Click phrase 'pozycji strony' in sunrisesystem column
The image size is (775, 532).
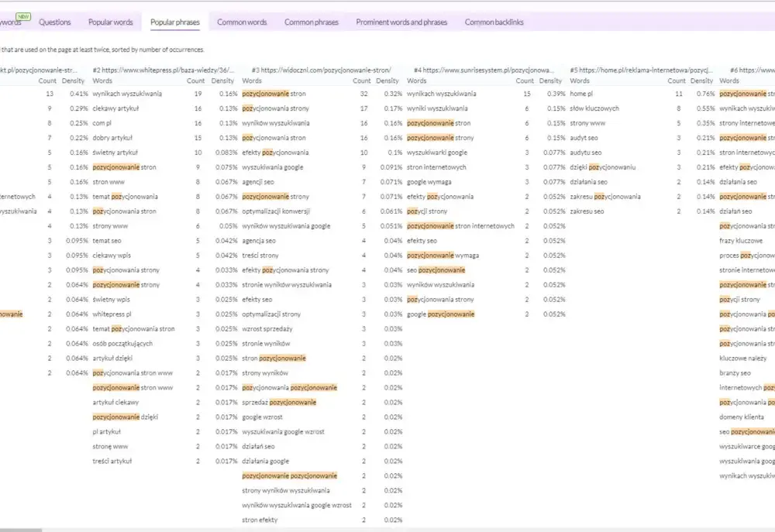(427, 211)
